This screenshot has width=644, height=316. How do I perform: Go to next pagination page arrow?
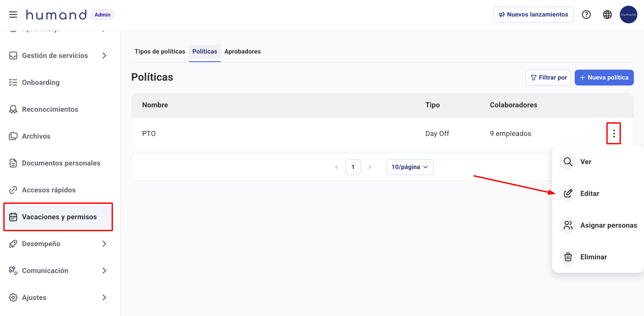click(370, 167)
